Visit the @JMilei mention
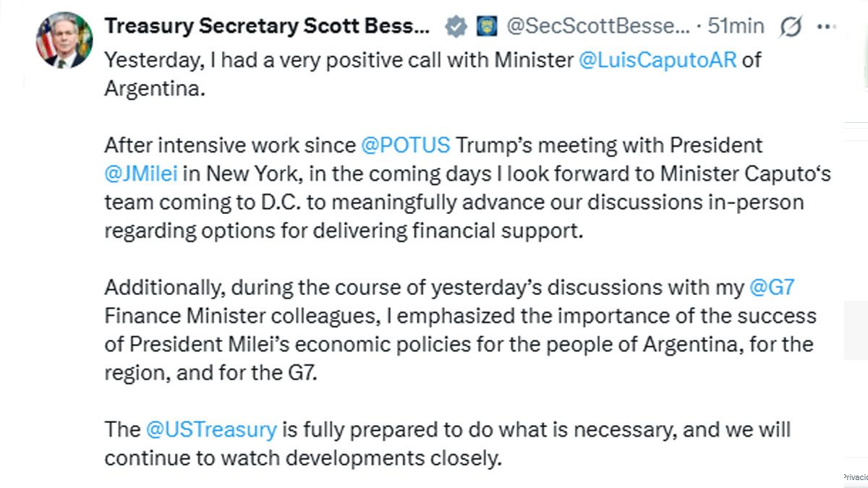 tap(141, 174)
